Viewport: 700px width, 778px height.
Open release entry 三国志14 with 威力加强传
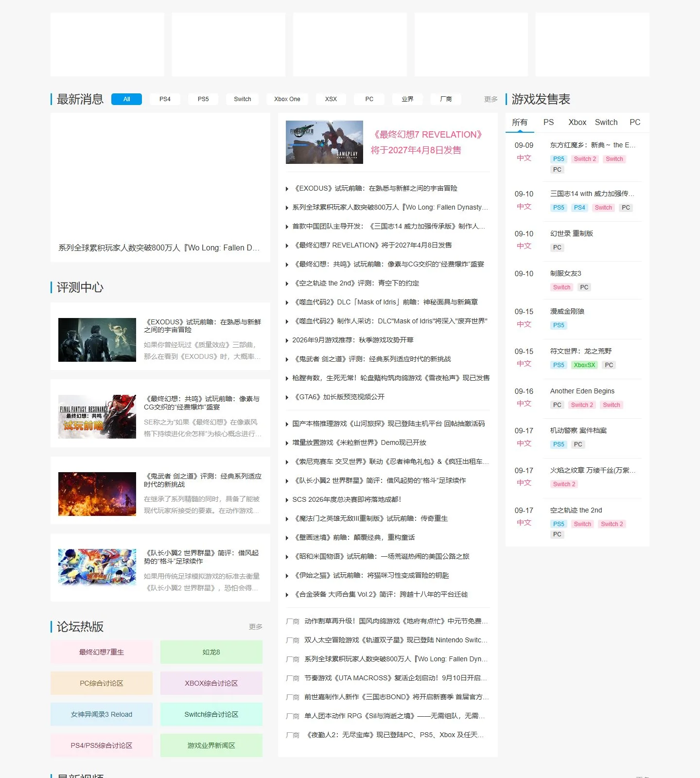click(x=592, y=194)
